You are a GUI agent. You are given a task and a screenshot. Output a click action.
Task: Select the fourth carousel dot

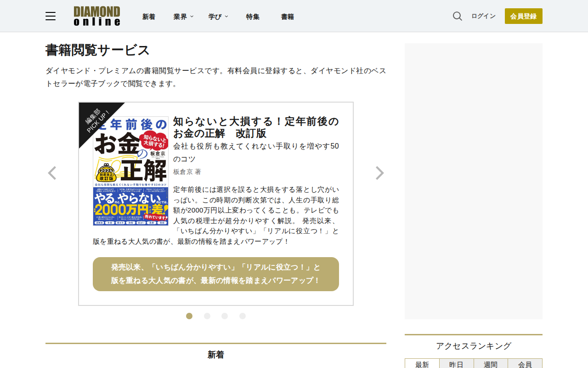243,316
